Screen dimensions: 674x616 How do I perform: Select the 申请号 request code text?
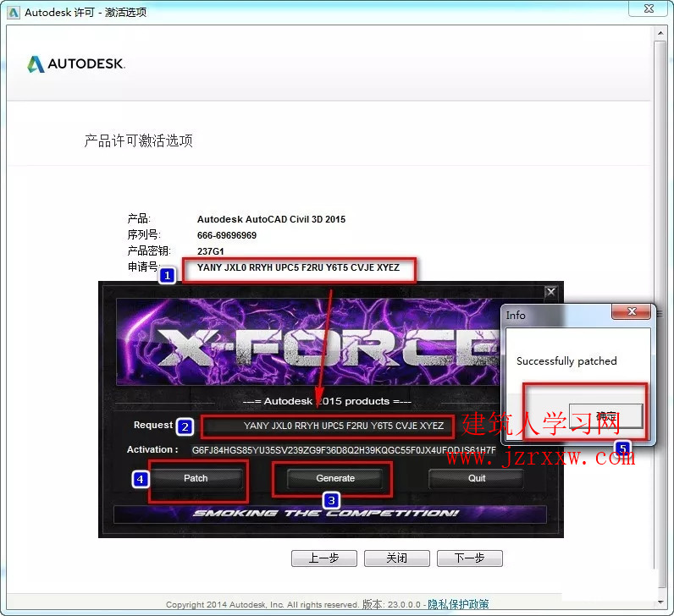[x=298, y=267]
